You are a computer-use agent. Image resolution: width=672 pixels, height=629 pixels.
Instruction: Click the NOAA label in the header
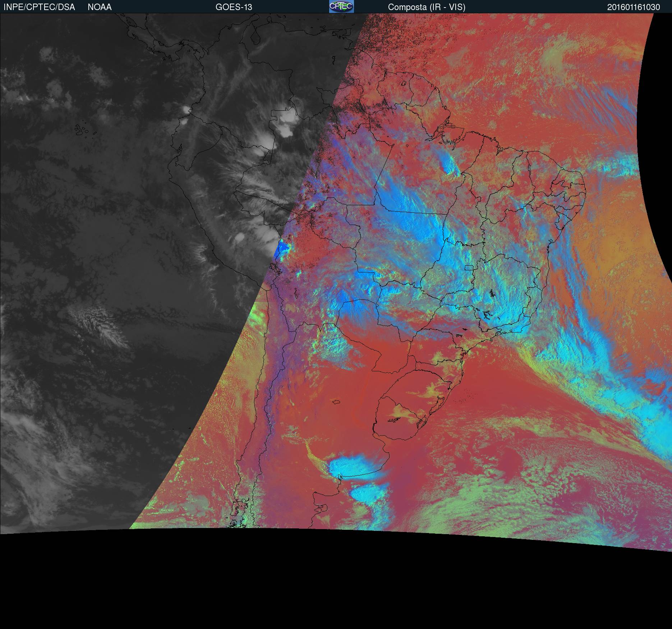100,7
